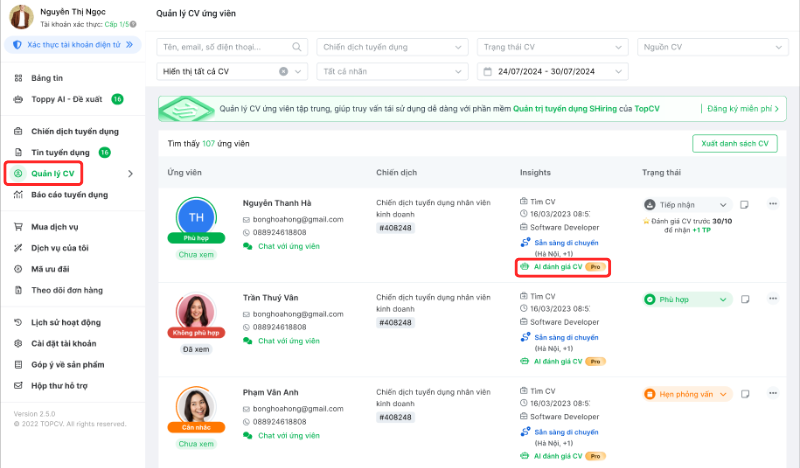Image resolution: width=800 pixels, height=468 pixels.
Task: Open Toppy AI - Đề xuất
Action: (68, 99)
